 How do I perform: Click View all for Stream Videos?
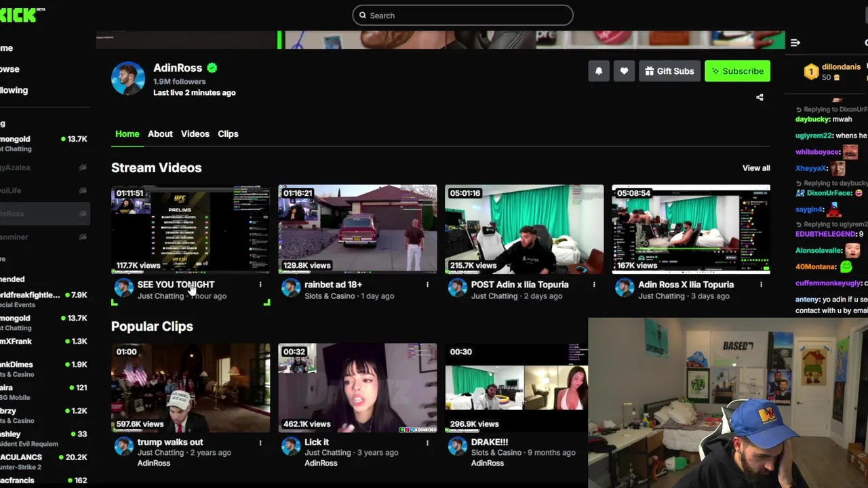(756, 168)
